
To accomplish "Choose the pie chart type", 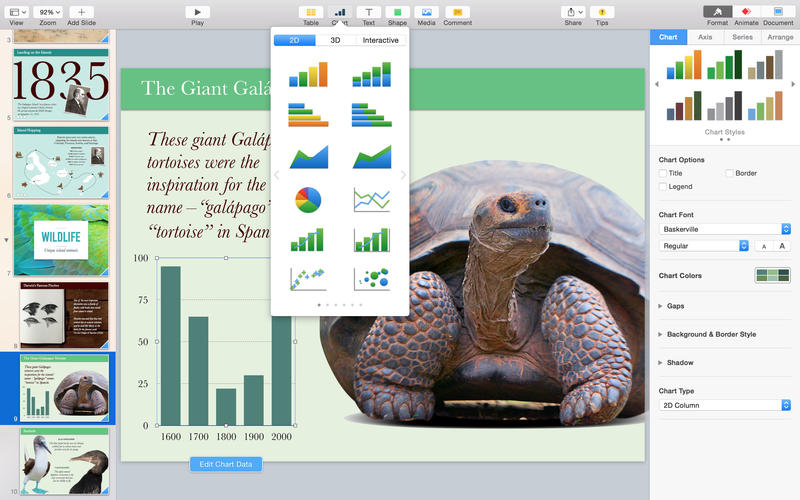I will pos(308,199).
